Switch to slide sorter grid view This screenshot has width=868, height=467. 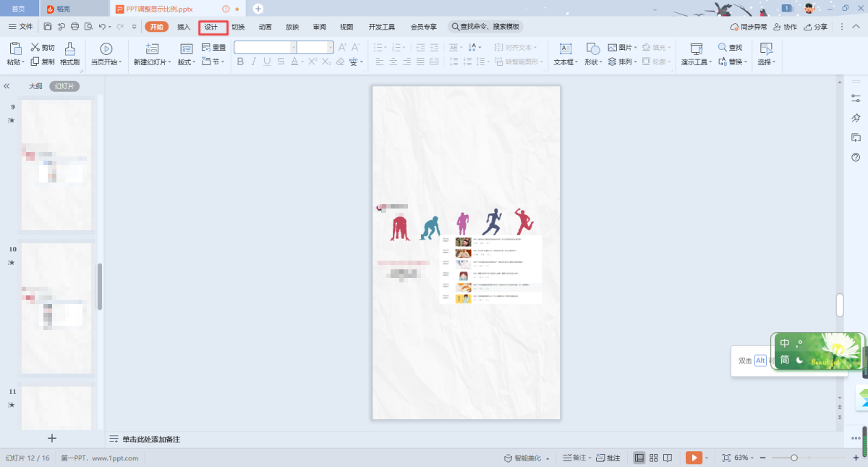pos(653,458)
